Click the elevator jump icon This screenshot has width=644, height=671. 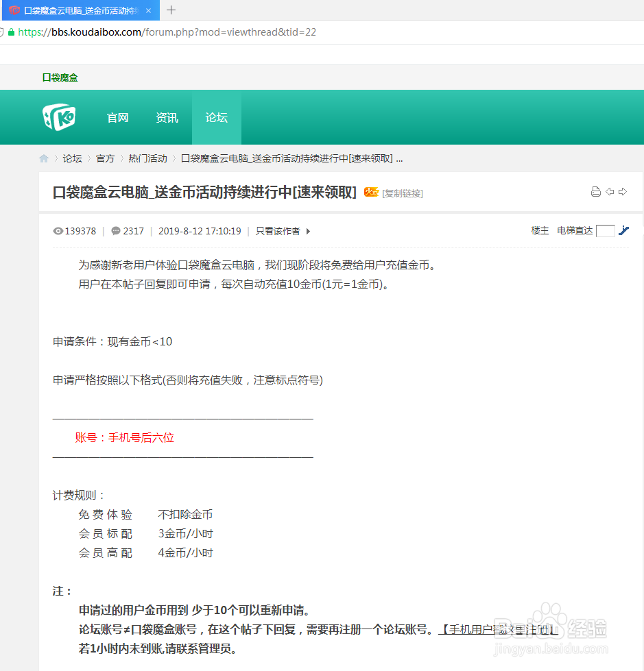point(624,231)
